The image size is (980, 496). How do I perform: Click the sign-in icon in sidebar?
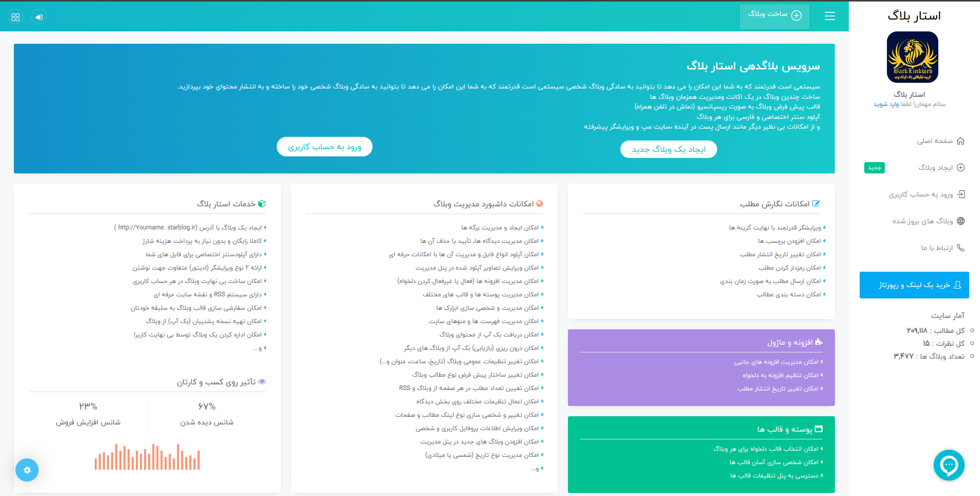click(x=960, y=194)
